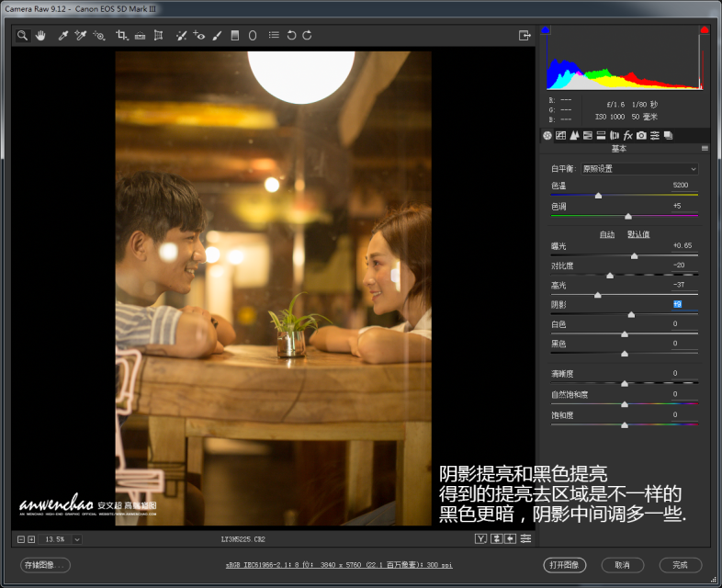Open the white balance dropdown
722x588 pixels.
point(639,169)
